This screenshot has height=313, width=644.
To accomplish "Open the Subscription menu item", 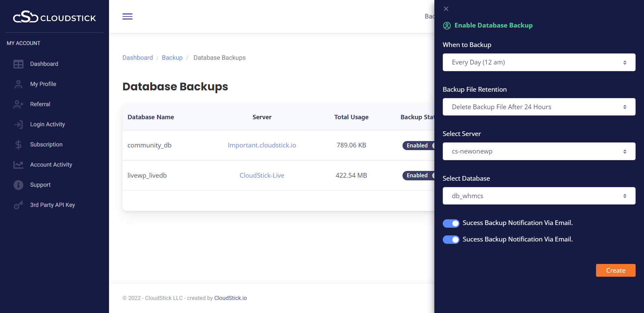I will (46, 144).
